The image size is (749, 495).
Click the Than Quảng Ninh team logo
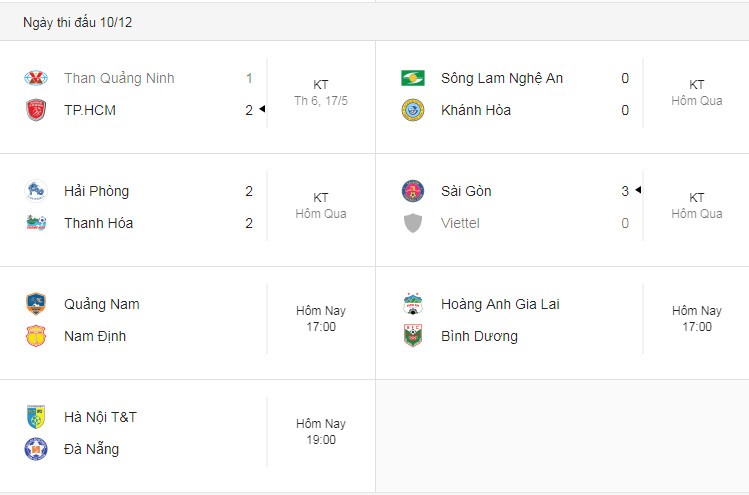tap(36, 78)
